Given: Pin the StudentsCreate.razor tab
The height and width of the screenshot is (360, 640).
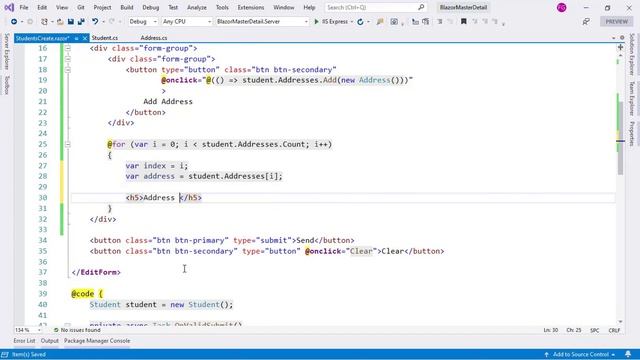Looking at the screenshot, I should [76, 38].
